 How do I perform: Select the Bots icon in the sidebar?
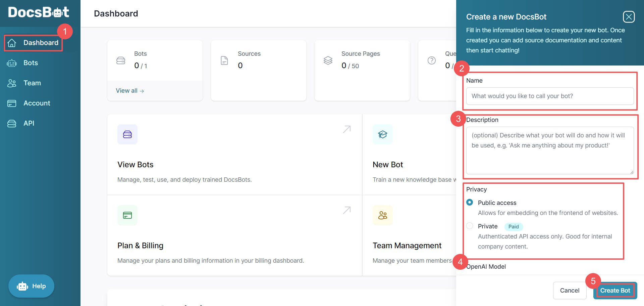12,63
